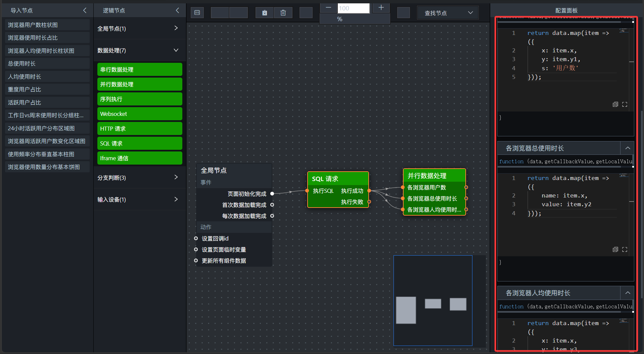Fullscreen the first code editor
This screenshot has height=354, width=644.
coord(625,104)
